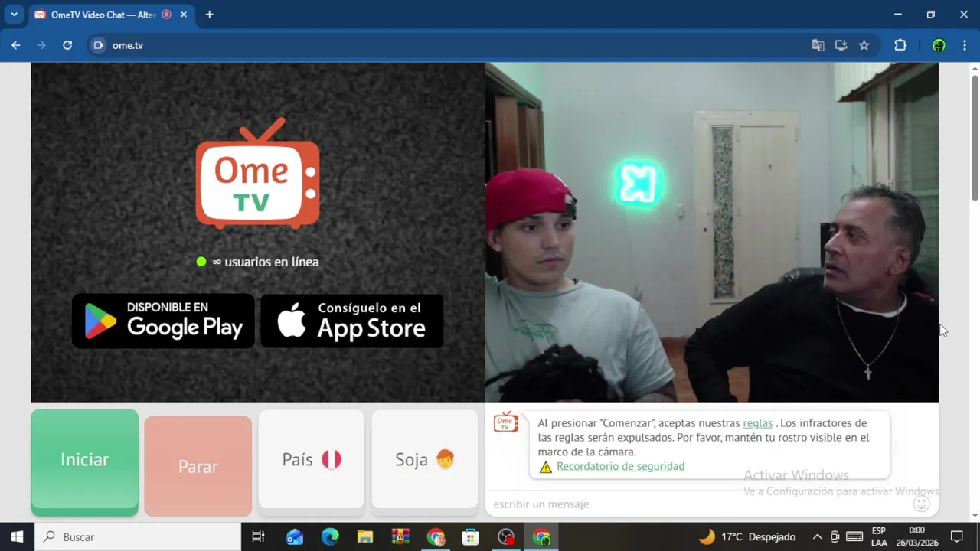Open a new browser tab
The height and width of the screenshot is (551, 980).
tap(209, 15)
